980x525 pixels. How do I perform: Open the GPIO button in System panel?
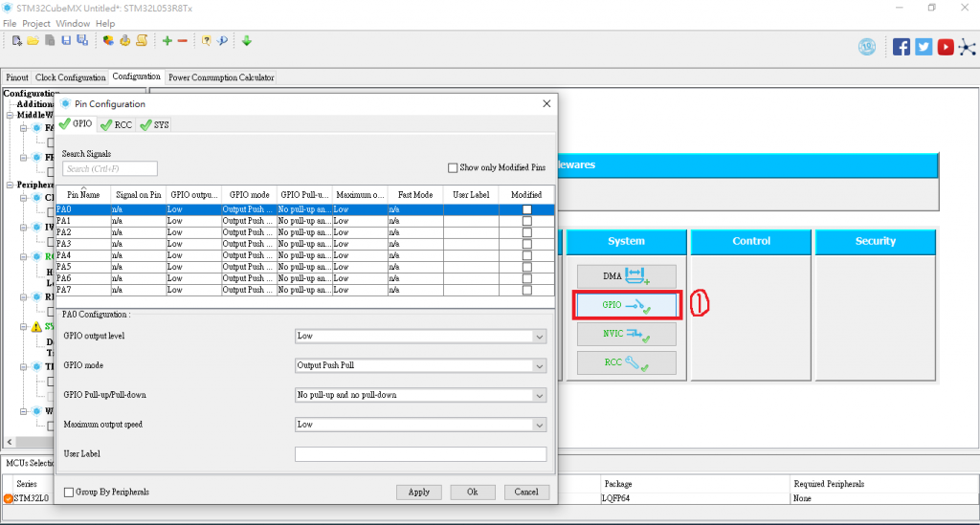coord(626,305)
